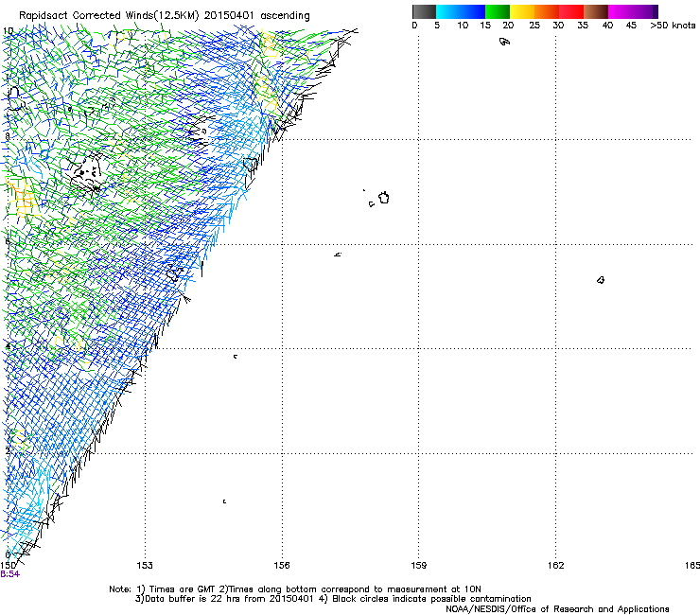700x615 pixels.
Task: Click the yellow 20-25 knots color segment
Action: click(x=522, y=11)
